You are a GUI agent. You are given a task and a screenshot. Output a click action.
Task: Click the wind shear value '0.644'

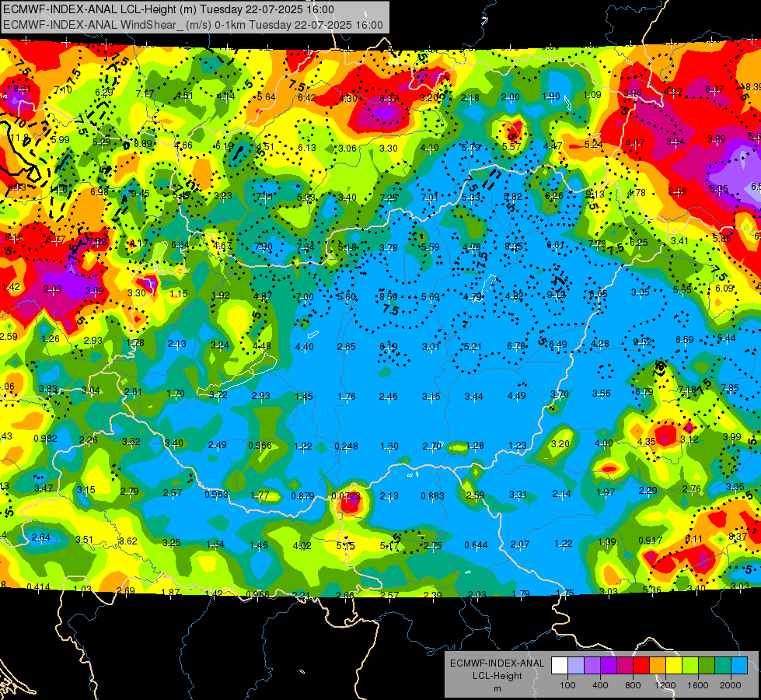tap(476, 545)
